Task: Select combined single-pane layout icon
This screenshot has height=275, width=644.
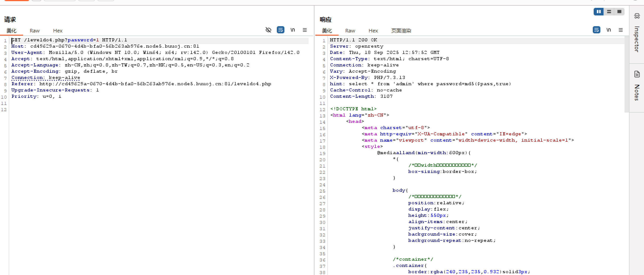Action: [619, 11]
